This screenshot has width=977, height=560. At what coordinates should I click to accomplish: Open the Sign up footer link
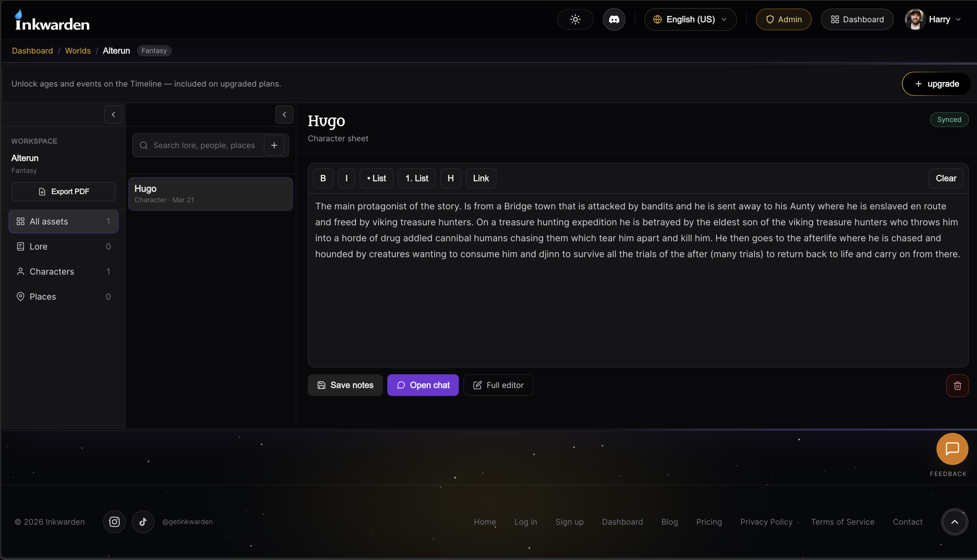coord(569,522)
